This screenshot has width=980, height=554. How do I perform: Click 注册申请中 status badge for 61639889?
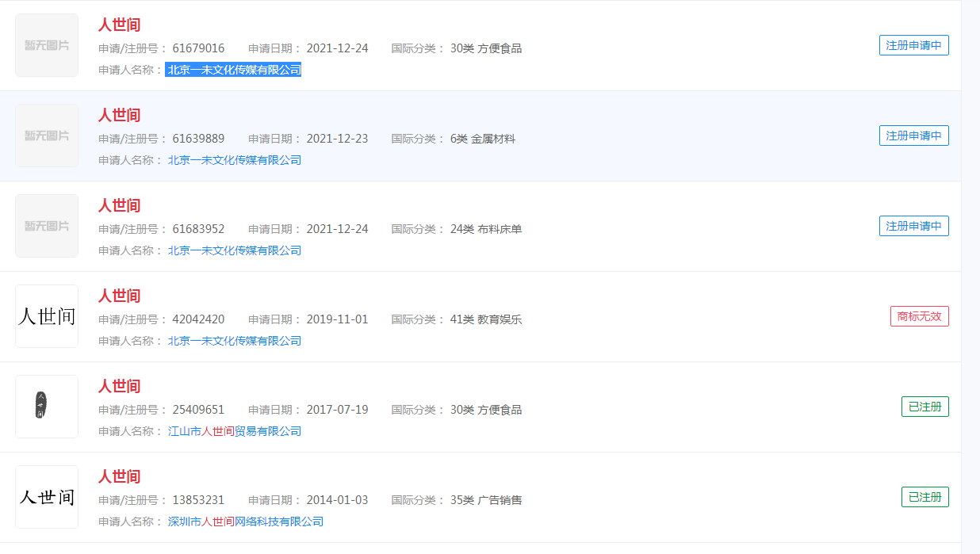click(x=914, y=136)
